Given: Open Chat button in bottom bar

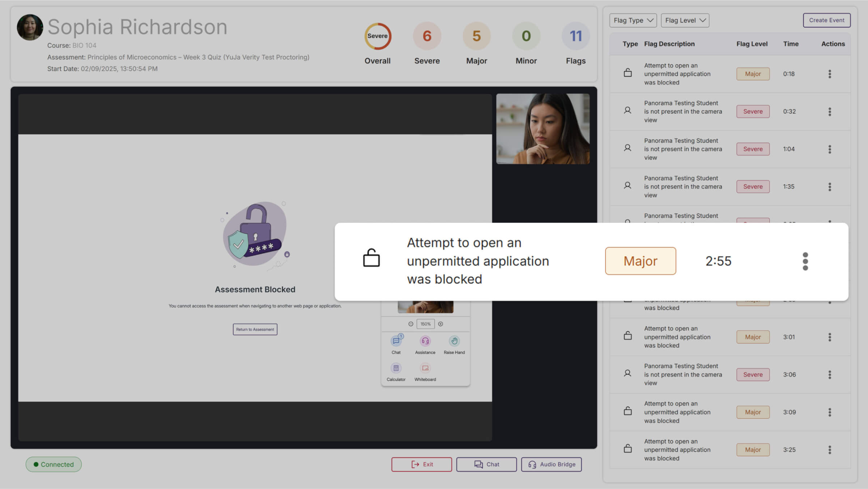Looking at the screenshot, I should [486, 464].
